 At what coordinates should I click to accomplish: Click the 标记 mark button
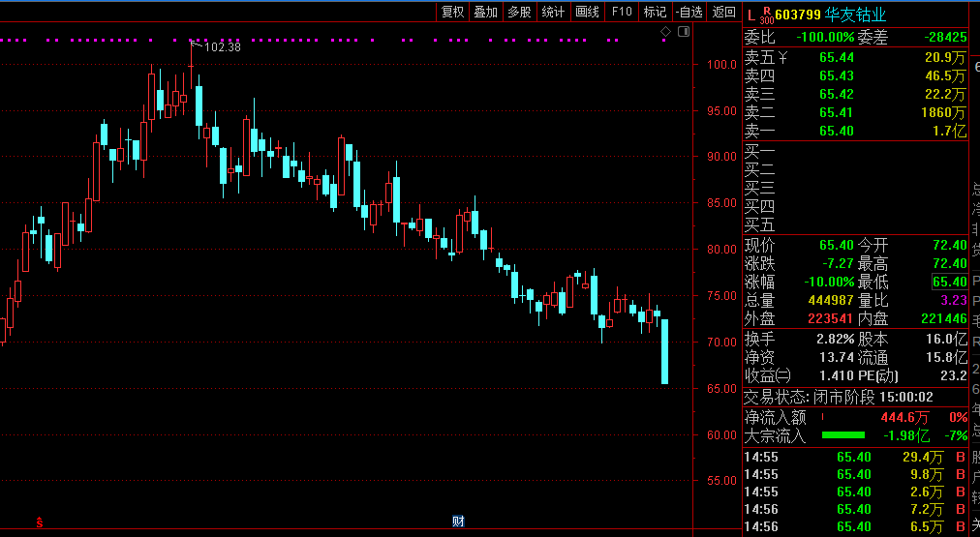[x=656, y=12]
